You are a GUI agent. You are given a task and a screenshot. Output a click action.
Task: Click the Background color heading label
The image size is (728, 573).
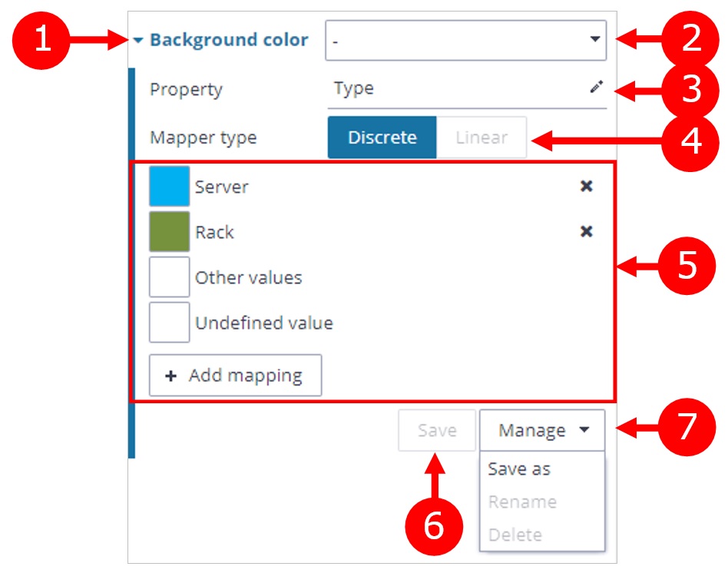(229, 41)
